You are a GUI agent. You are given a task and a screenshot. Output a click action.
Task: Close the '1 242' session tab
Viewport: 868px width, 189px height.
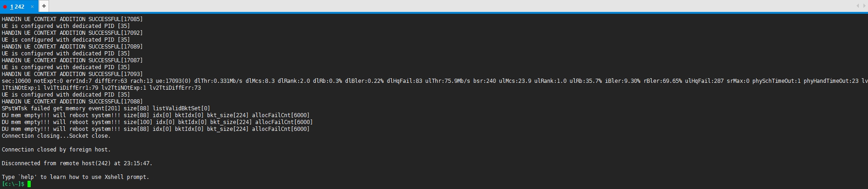tap(32, 7)
